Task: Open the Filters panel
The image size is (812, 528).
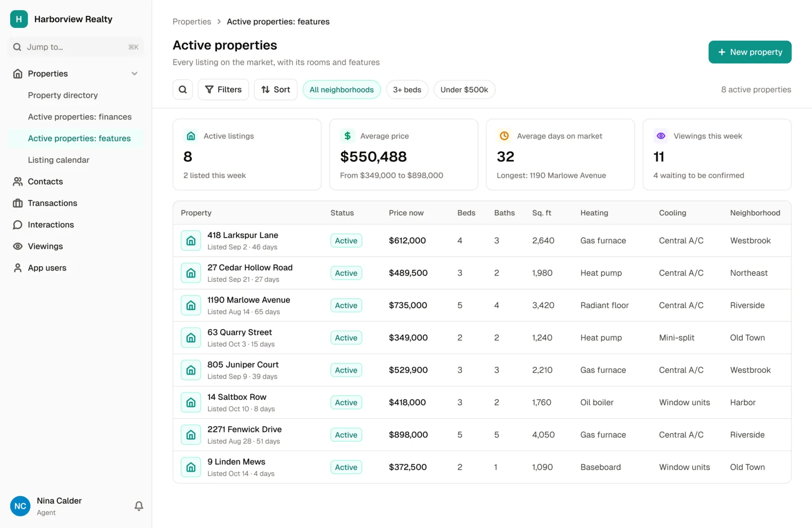Action: [223, 89]
